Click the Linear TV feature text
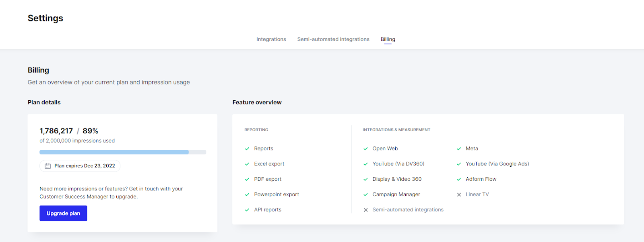The height and width of the screenshot is (242, 644). (477, 194)
